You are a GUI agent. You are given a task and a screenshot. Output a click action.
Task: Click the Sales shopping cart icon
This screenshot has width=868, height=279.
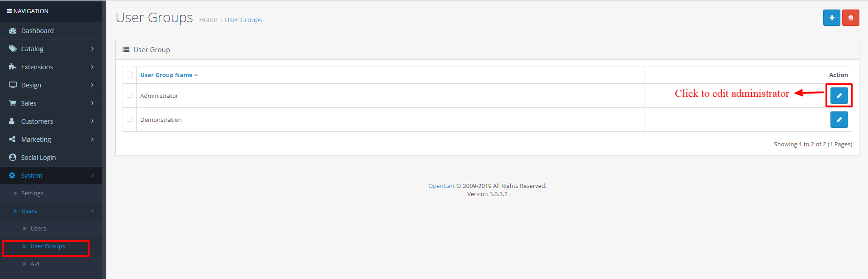pyautogui.click(x=13, y=103)
